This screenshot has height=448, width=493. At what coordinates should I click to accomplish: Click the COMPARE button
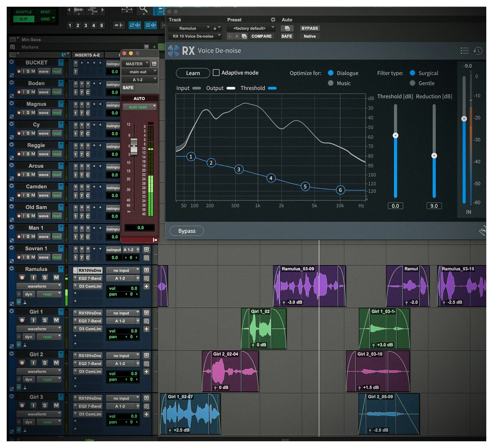[x=262, y=36]
